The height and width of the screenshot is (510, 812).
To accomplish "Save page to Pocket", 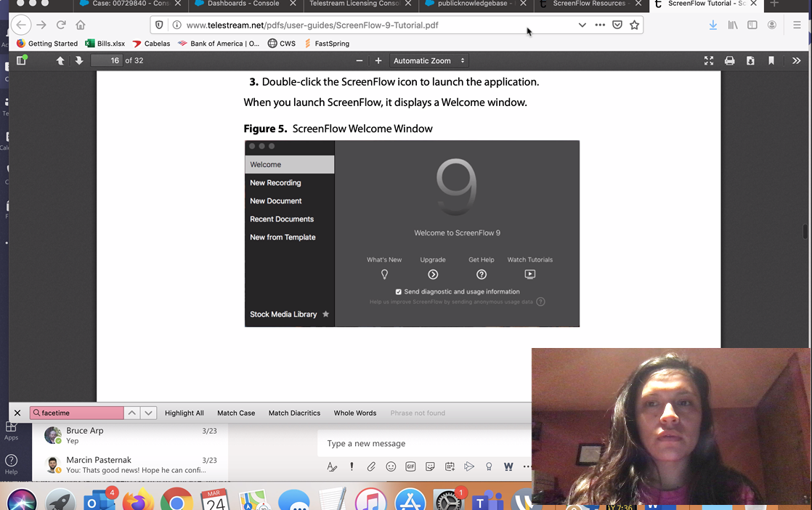I will (617, 25).
